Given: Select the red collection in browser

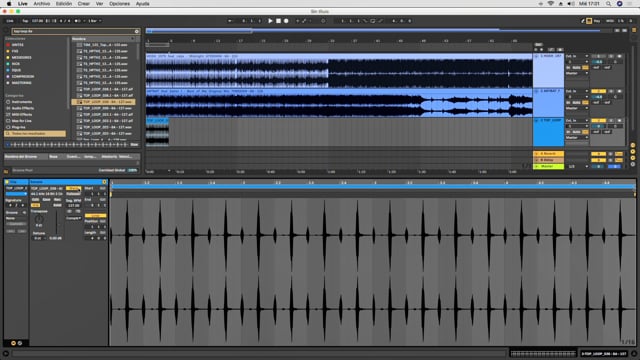Looking at the screenshot, I should tap(17, 45).
